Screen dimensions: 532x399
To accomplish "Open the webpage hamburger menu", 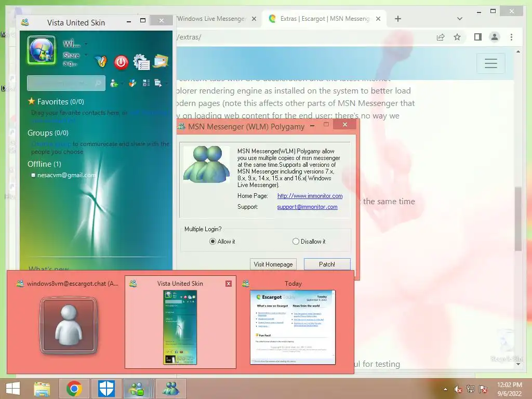I will [x=491, y=63].
